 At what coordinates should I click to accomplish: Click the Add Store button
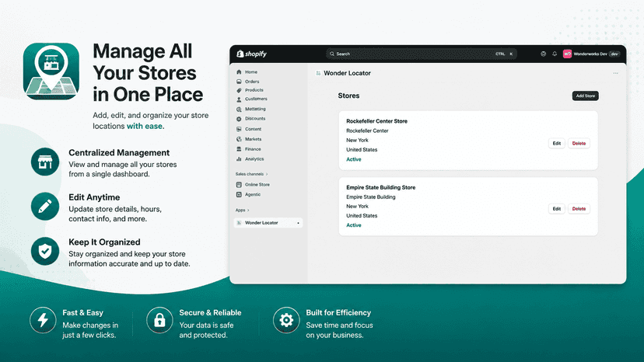[585, 96]
